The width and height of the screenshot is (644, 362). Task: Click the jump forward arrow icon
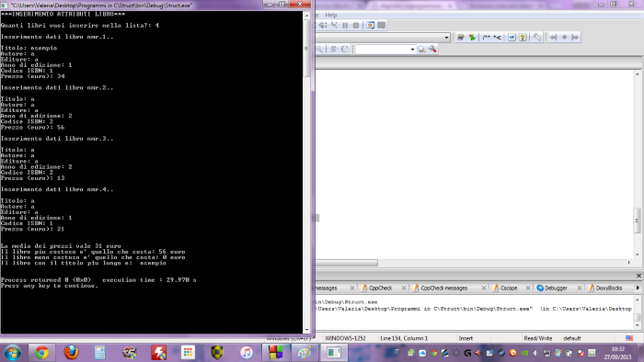pyautogui.click(x=575, y=38)
